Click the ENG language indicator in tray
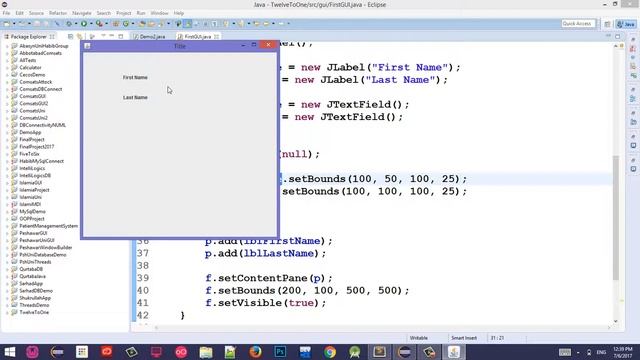Screen dimensions: 640x360 601,352
